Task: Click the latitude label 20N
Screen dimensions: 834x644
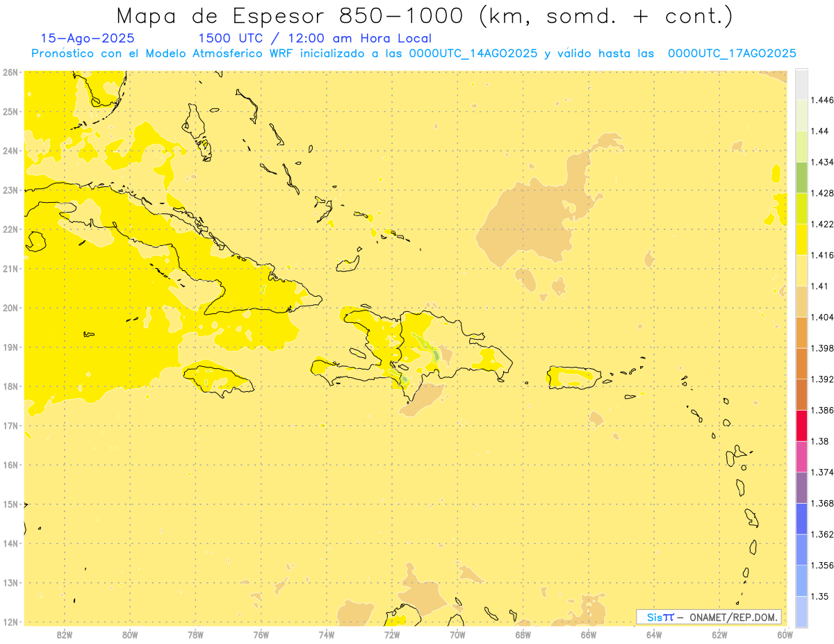Action: click(x=10, y=308)
